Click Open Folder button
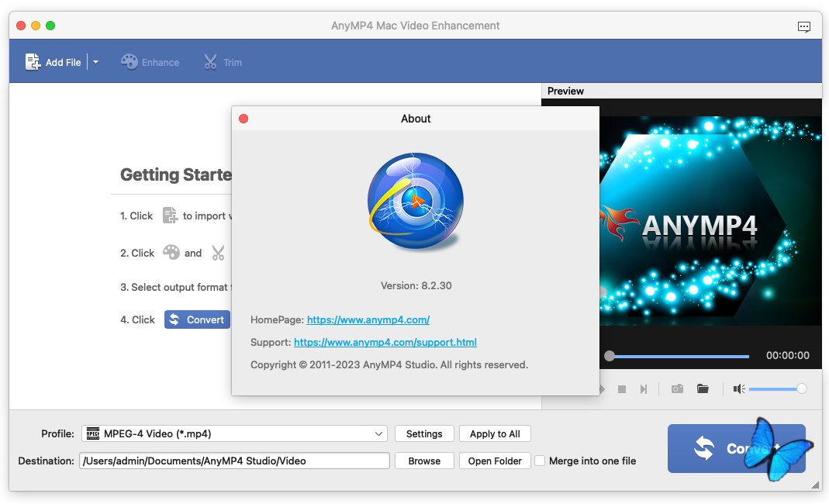The image size is (829, 504). (495, 461)
